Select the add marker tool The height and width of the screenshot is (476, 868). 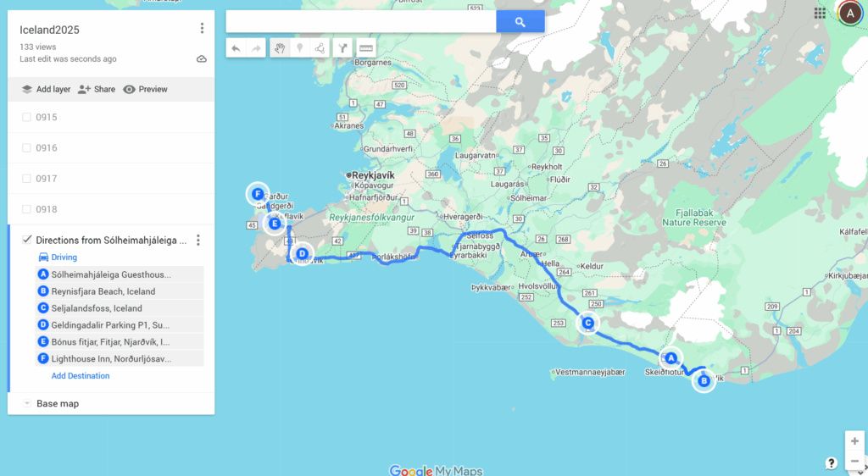tap(299, 48)
